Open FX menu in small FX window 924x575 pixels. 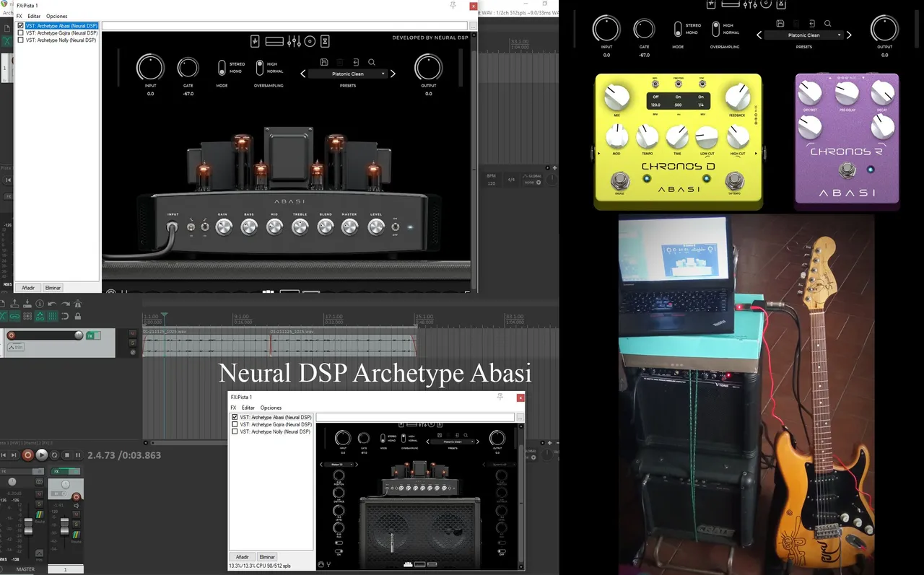[x=233, y=408]
